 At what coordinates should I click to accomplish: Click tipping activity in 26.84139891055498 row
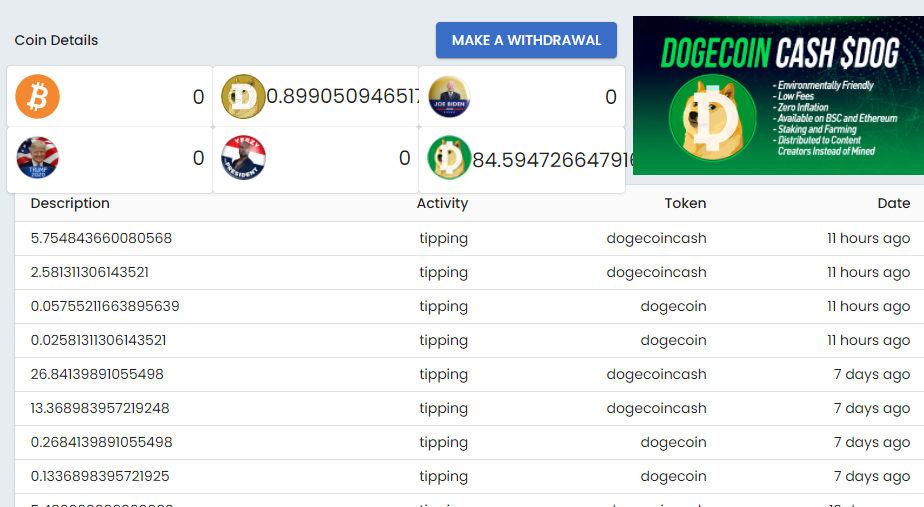coord(444,376)
